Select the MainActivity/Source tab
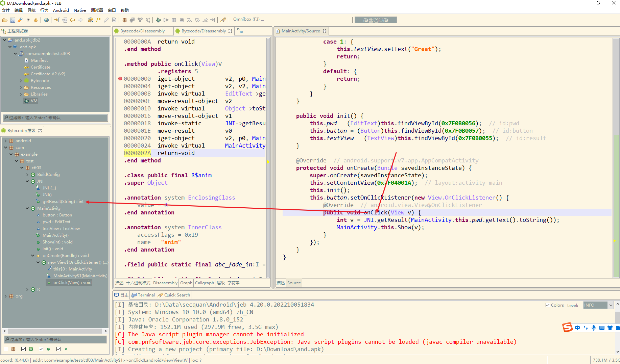 click(x=301, y=31)
